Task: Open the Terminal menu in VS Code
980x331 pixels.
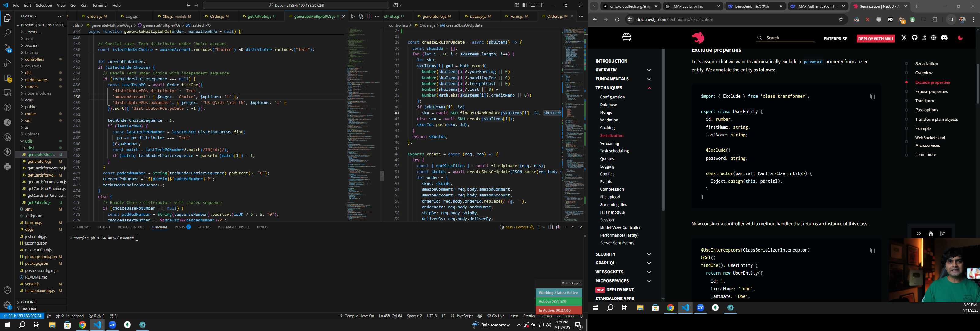Action: [x=100, y=5]
